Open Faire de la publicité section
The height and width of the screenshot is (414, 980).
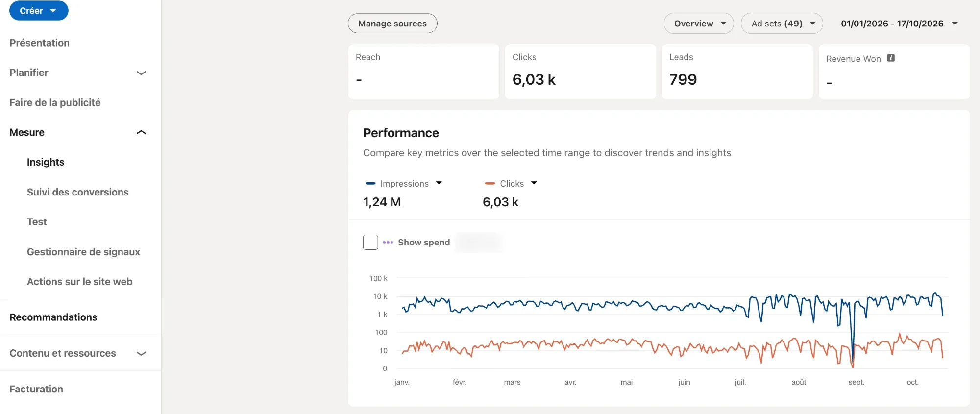(x=55, y=102)
